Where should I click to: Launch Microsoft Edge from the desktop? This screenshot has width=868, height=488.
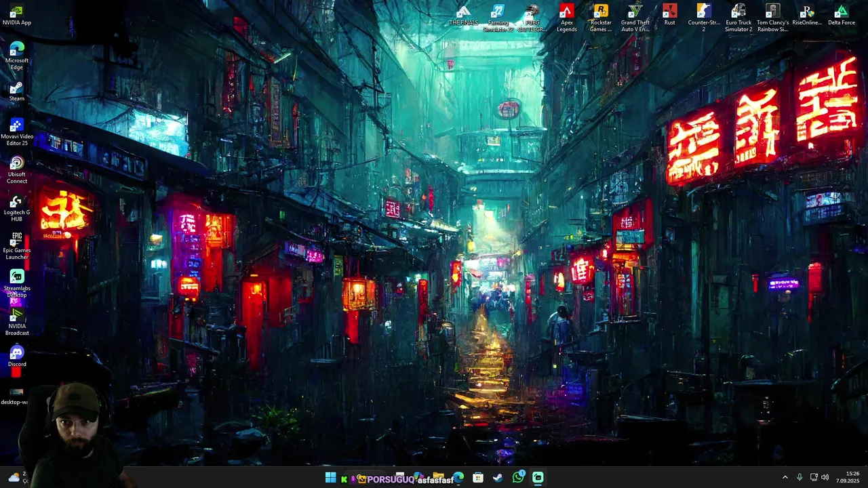coord(17,56)
